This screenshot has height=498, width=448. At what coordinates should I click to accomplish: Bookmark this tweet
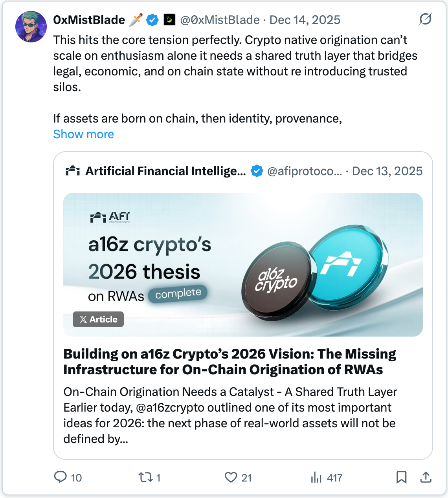pos(401,477)
